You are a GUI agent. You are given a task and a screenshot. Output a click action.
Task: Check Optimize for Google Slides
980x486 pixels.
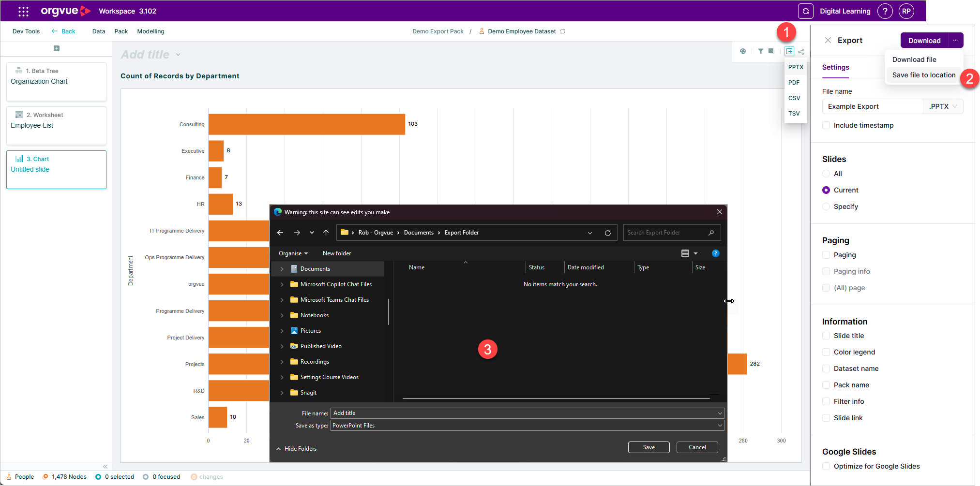tap(826, 466)
